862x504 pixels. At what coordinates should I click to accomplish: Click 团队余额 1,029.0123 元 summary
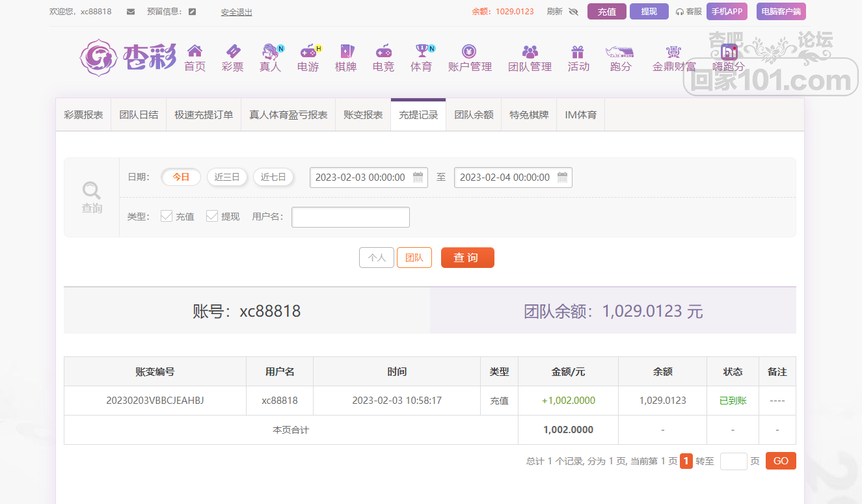(x=613, y=312)
